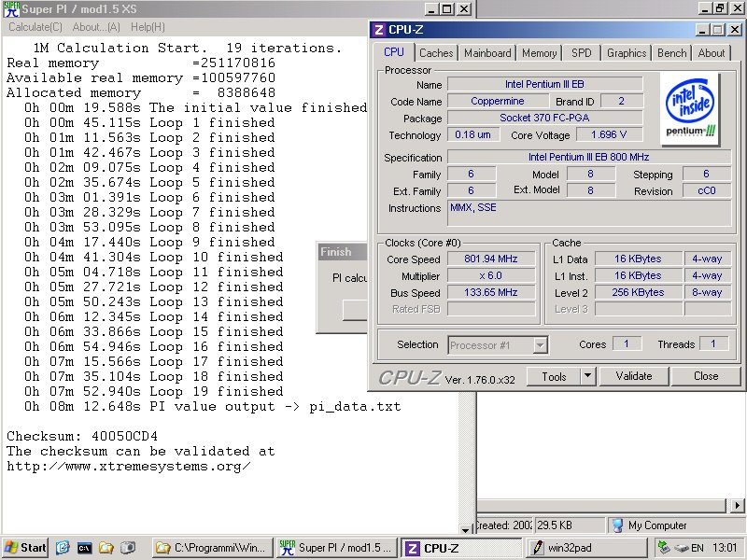The width and height of the screenshot is (747, 560).
Task: Open the command prompt quick launch icon
Action: pos(84,548)
